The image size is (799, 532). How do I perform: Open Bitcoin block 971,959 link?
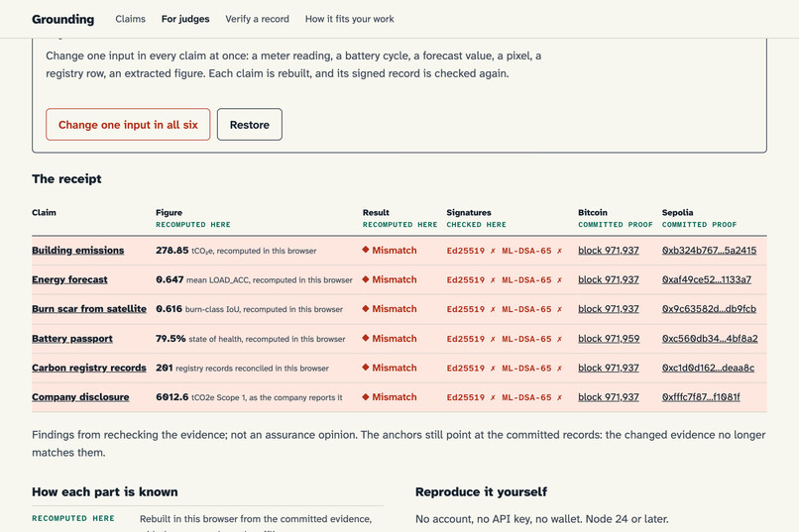point(609,338)
